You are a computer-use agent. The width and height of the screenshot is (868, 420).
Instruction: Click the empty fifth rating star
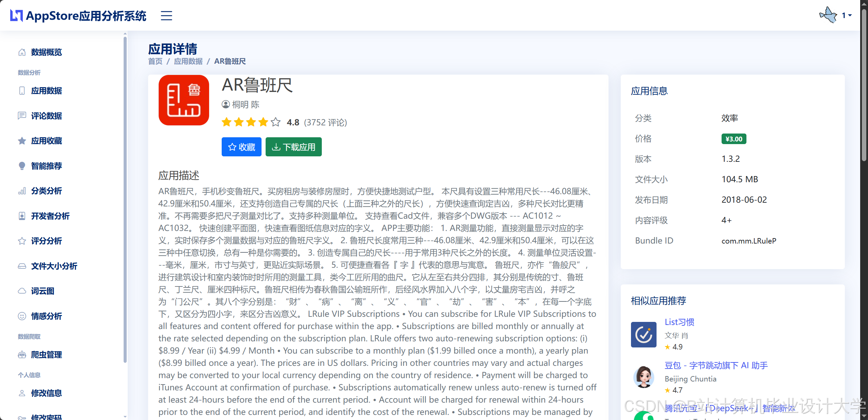coord(275,122)
